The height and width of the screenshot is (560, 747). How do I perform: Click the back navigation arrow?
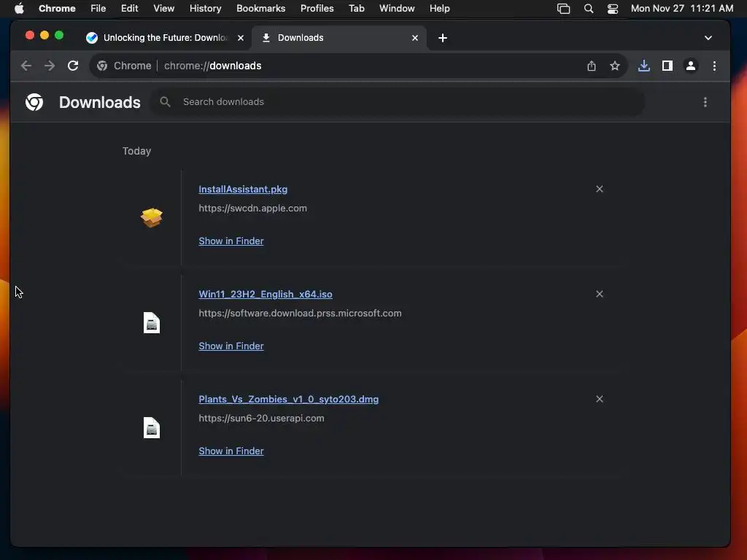26,66
